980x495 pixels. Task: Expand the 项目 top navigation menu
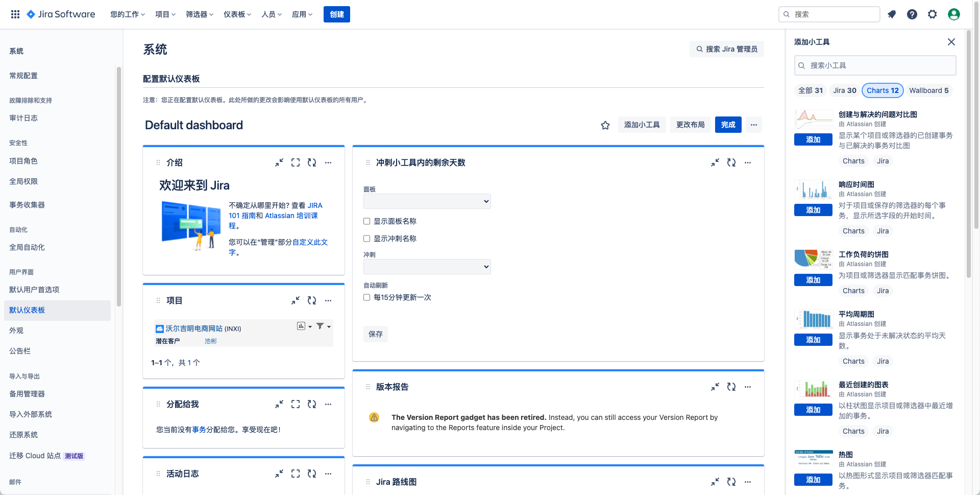coord(165,14)
